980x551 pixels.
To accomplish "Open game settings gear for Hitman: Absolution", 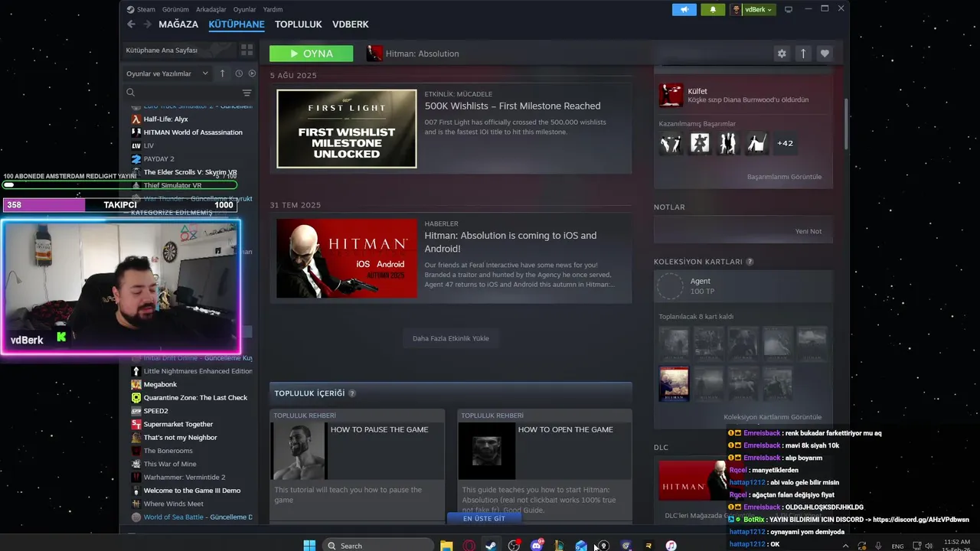I will pyautogui.click(x=782, y=54).
